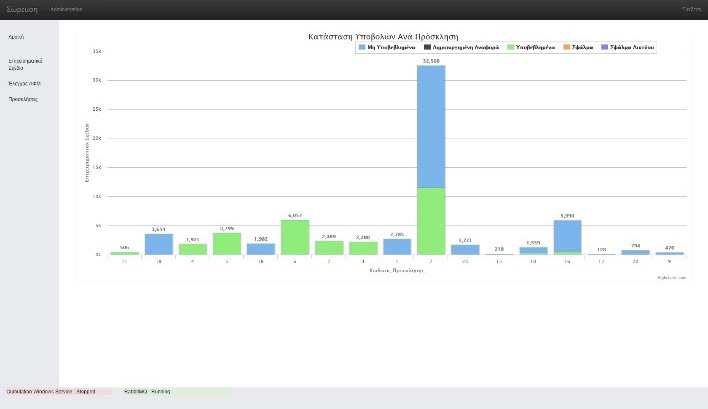This screenshot has width=708, height=409.
Task: Open the Highcharts.com credit link
Action: (672, 277)
